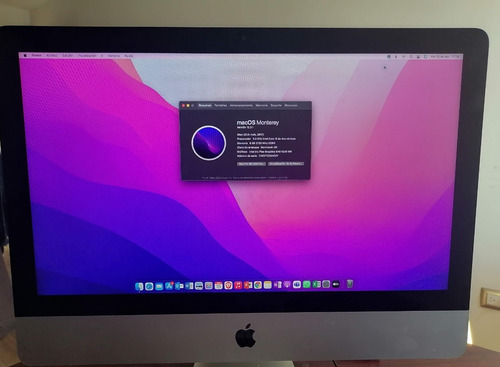Click the Número de serie line

(x=257, y=156)
